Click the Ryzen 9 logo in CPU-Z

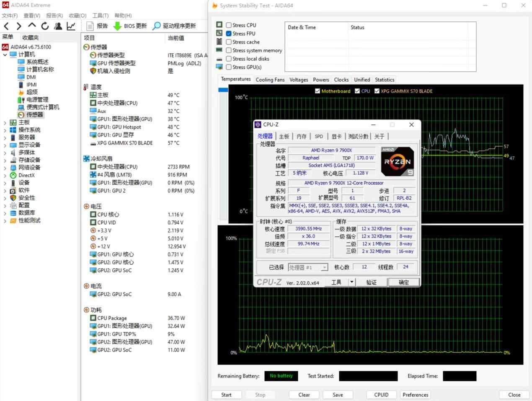pyautogui.click(x=398, y=161)
